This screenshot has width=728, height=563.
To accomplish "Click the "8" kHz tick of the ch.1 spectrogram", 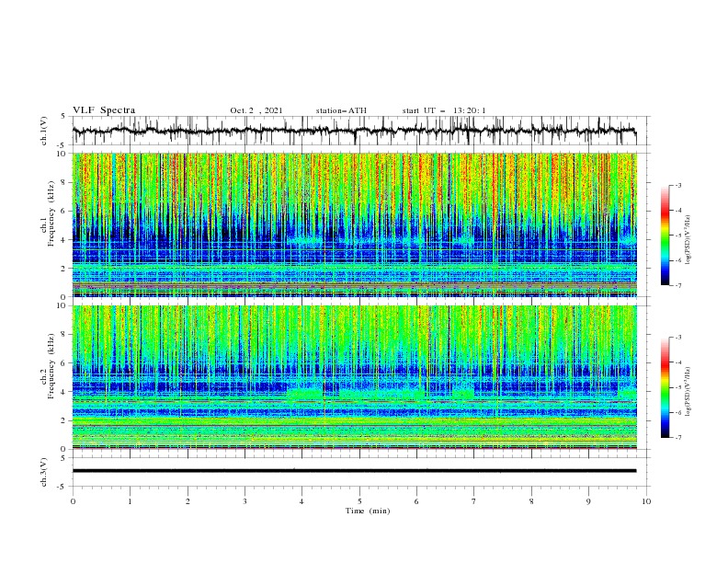I will coord(65,182).
